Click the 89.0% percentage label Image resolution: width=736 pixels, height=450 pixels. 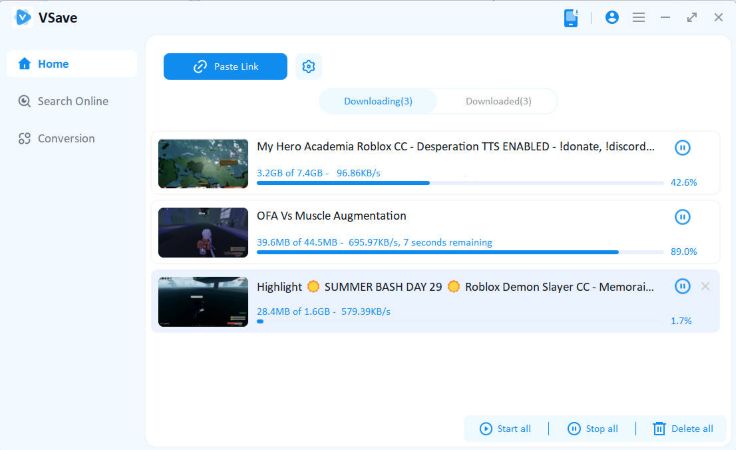tap(683, 252)
